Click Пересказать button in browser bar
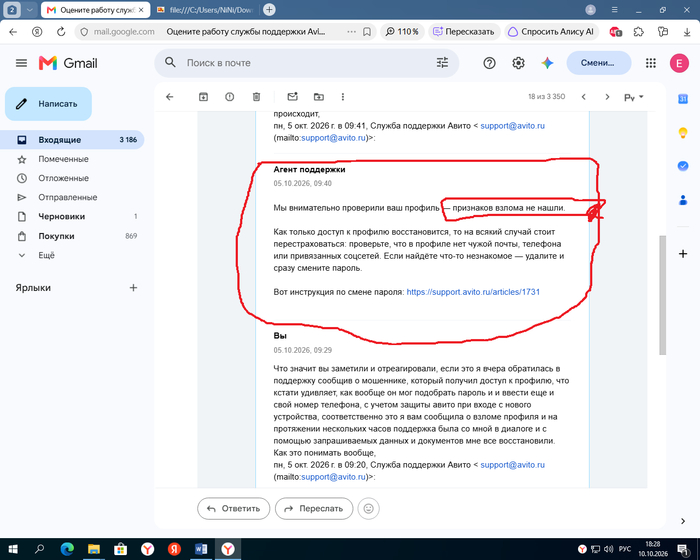This screenshot has height=560, width=700. tap(464, 32)
